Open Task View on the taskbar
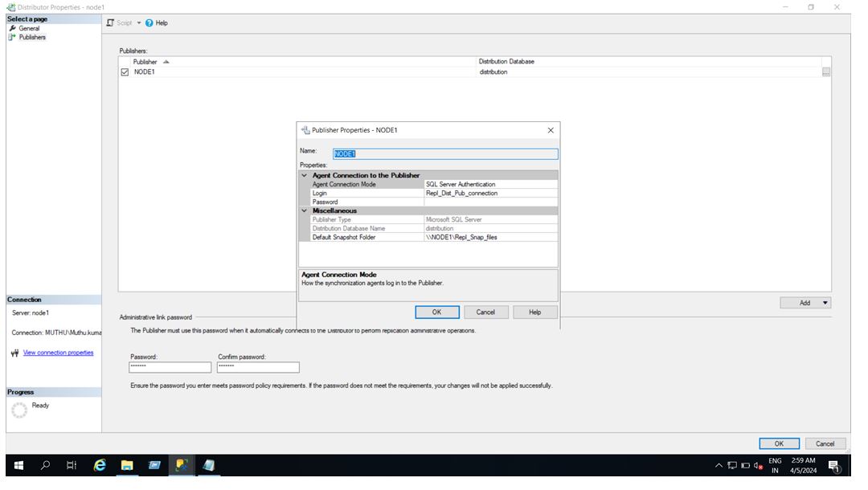868x490 pixels. [72, 466]
